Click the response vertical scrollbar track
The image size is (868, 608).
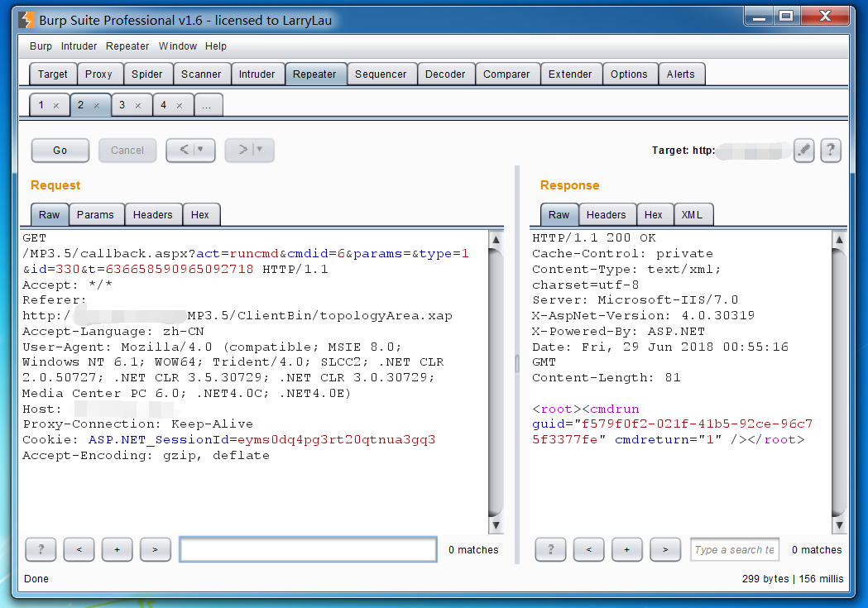tap(839, 381)
